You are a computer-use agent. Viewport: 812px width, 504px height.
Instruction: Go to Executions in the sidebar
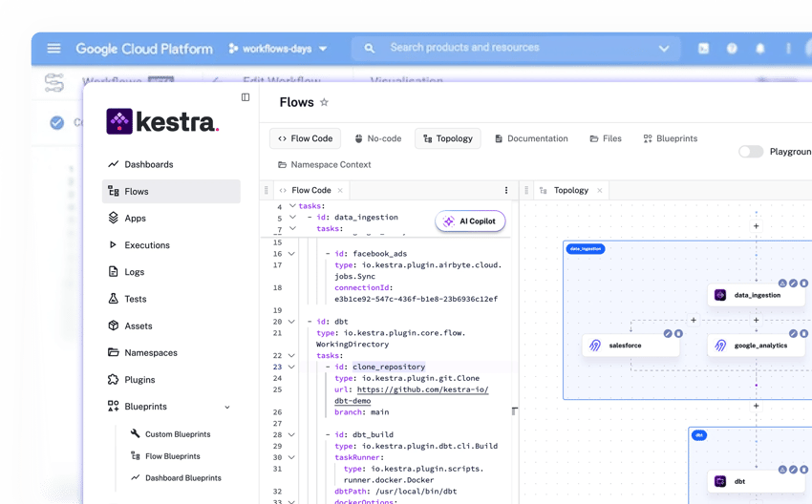(x=146, y=245)
